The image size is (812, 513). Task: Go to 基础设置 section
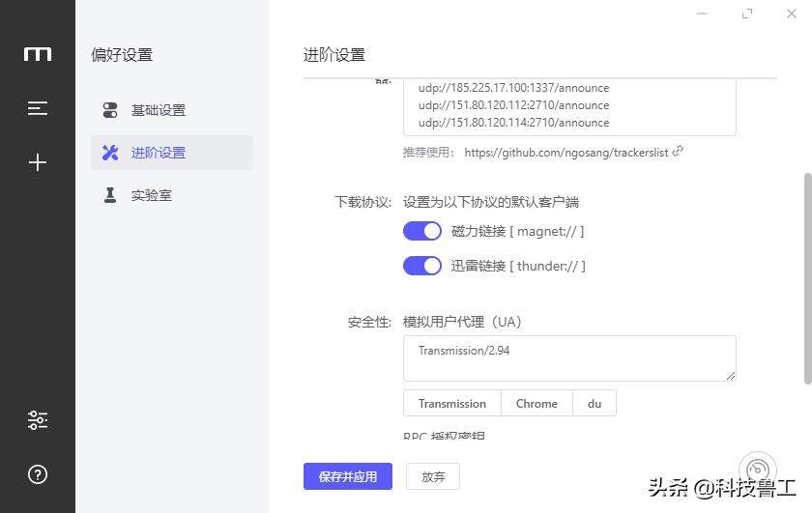tap(172, 110)
